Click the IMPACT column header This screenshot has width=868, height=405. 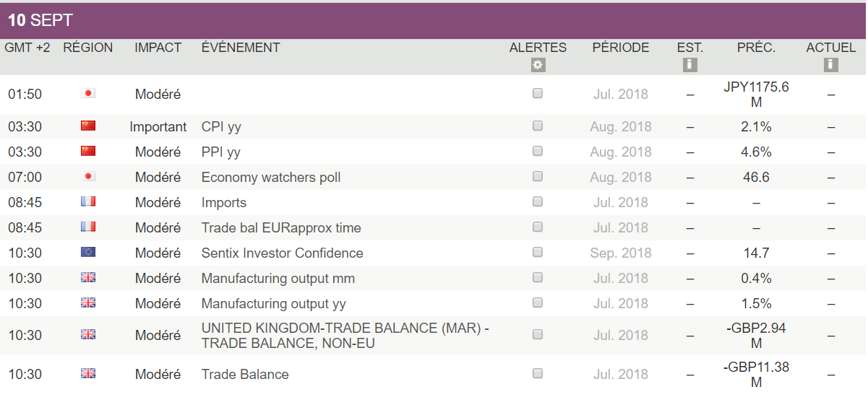(x=158, y=48)
